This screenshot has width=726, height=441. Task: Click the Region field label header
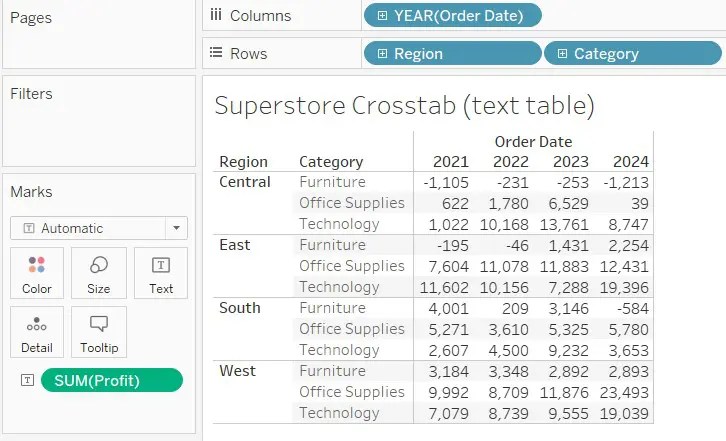pyautogui.click(x=244, y=162)
